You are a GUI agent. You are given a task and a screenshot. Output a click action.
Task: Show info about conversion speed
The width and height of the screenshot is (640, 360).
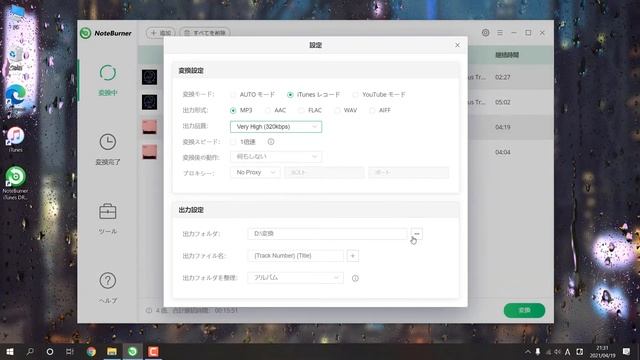(x=271, y=142)
